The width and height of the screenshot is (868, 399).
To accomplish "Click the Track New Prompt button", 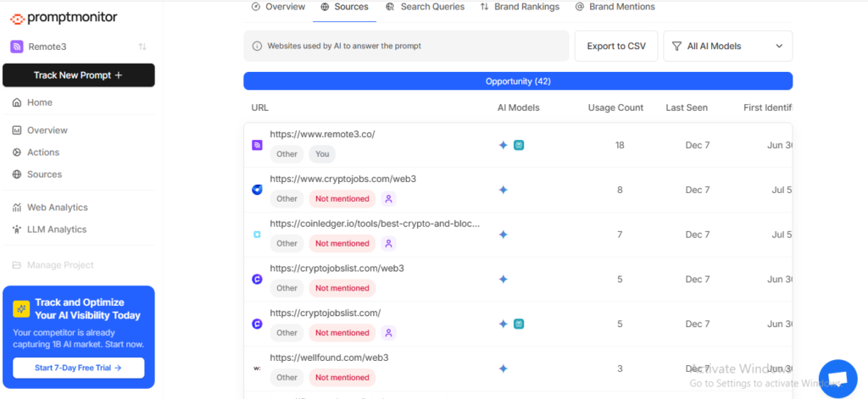I will [x=78, y=75].
